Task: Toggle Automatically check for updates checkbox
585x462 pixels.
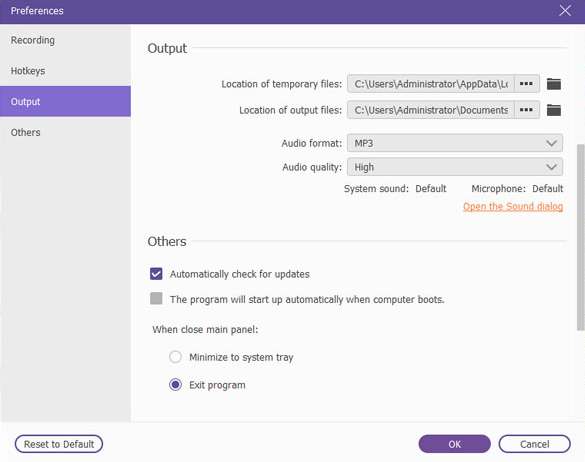Action: pos(156,274)
